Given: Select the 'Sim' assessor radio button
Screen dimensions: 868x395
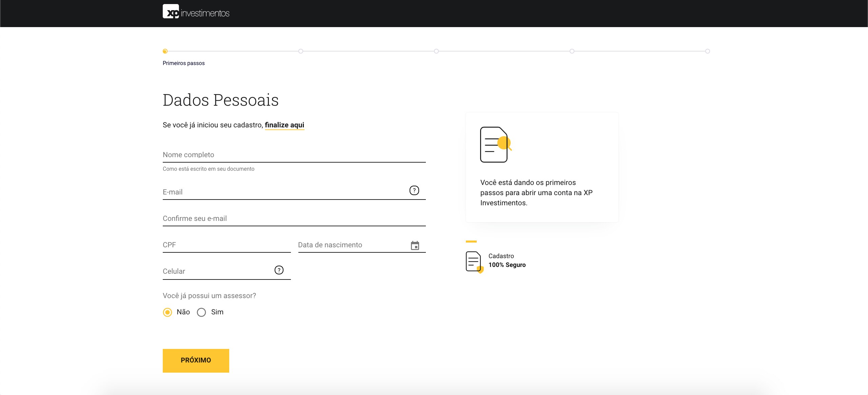Looking at the screenshot, I should (201, 312).
